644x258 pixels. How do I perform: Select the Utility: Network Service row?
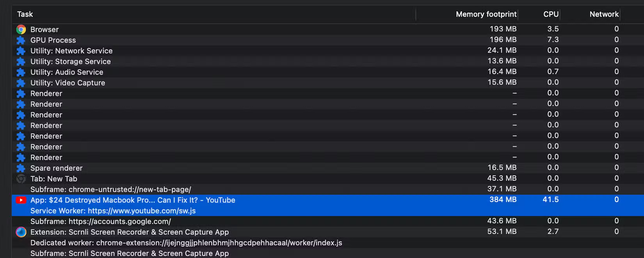(x=328, y=51)
